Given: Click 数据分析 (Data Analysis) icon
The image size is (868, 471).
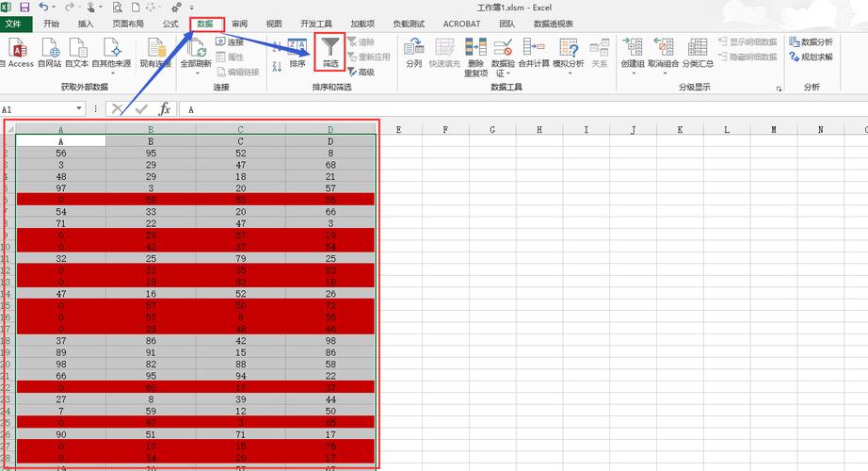Looking at the screenshot, I should pos(795,41).
